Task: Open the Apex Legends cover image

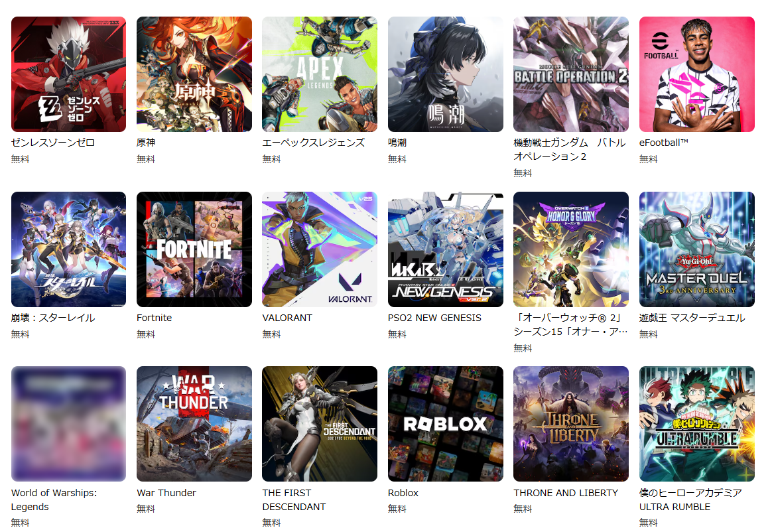Action: click(x=320, y=74)
